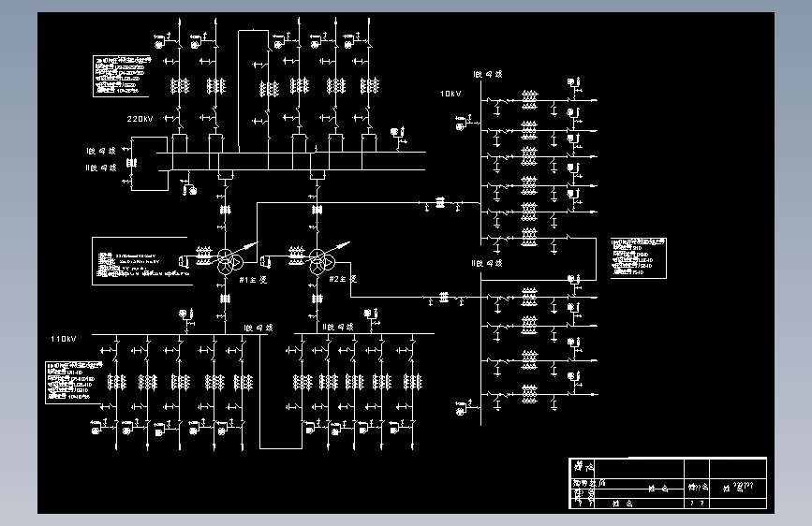Click the 10kV section tie connection loop

point(539,259)
